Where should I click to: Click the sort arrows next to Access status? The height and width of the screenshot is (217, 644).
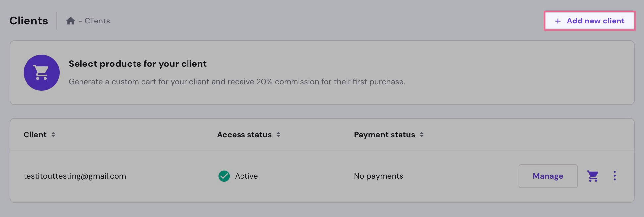278,135
